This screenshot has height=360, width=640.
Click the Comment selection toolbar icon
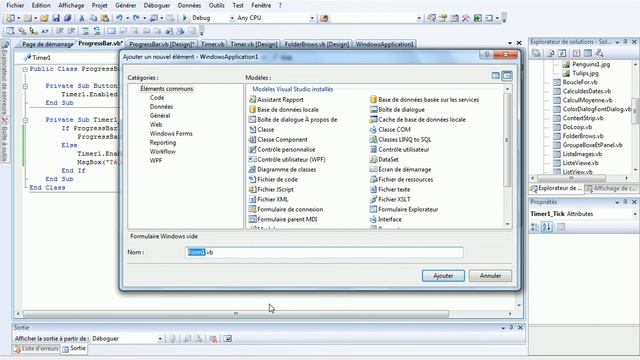pyautogui.click(x=85, y=31)
